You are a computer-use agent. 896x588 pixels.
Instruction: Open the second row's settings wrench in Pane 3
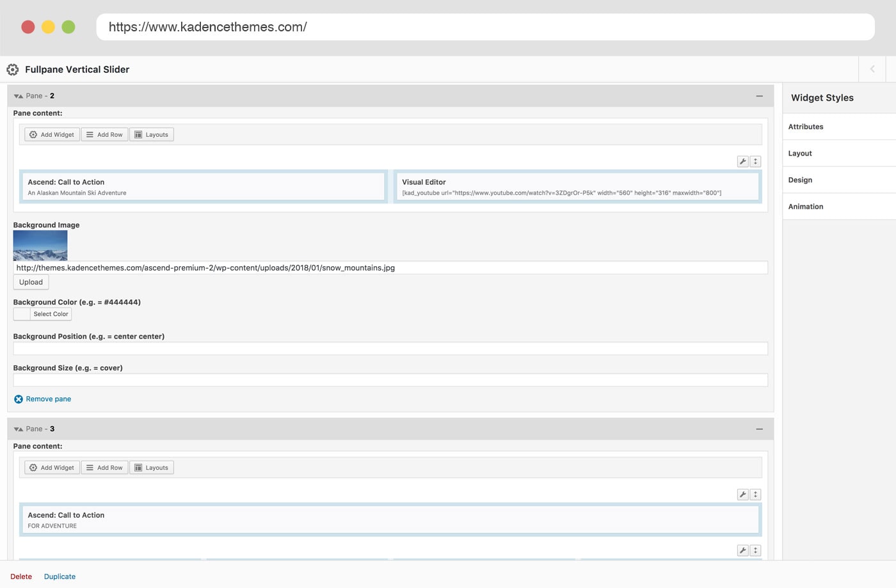743,550
